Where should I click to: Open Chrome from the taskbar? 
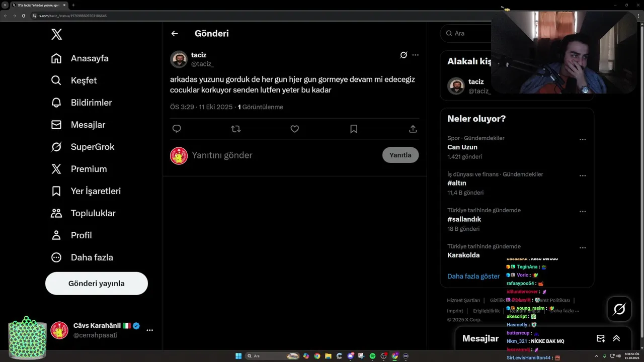click(317, 356)
